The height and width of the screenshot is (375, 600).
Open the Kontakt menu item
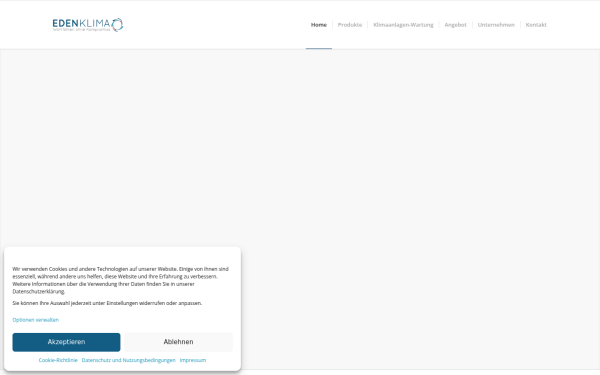tap(536, 25)
